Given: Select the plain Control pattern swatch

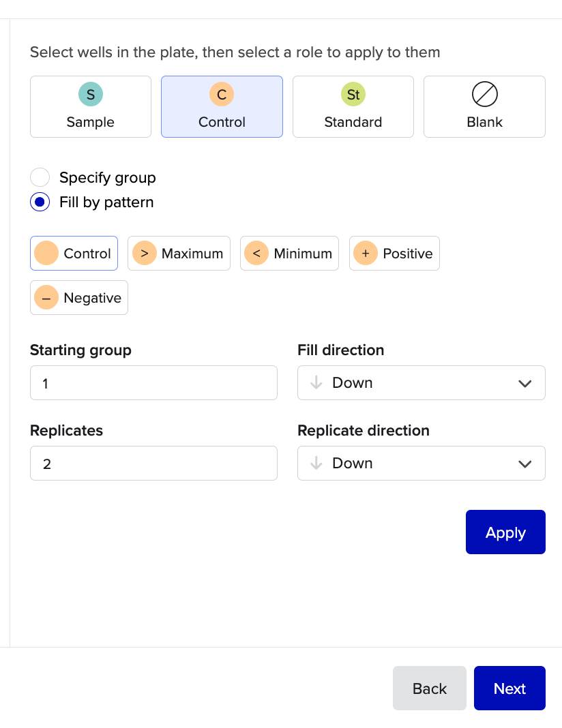Looking at the screenshot, I should 46,254.
